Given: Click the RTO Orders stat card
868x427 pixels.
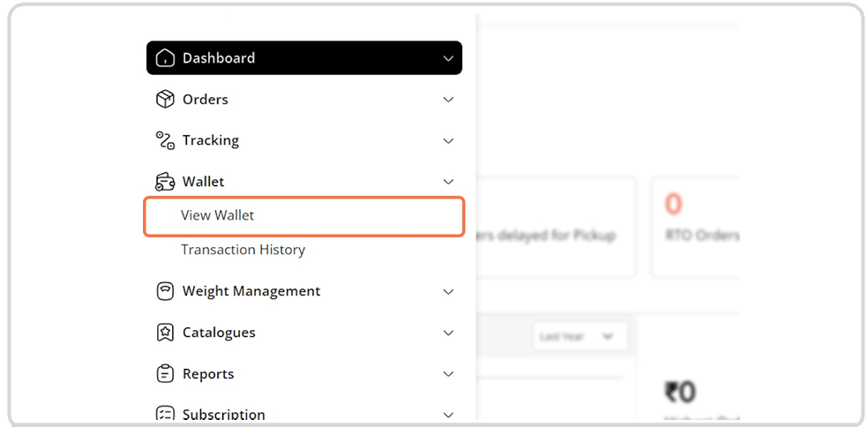Looking at the screenshot, I should [697, 227].
